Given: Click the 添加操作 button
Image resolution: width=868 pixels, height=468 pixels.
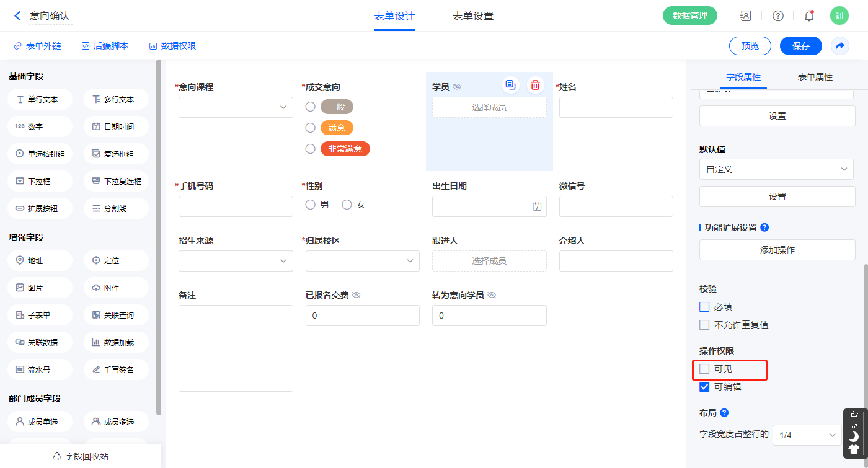Looking at the screenshot, I should pos(777,250).
